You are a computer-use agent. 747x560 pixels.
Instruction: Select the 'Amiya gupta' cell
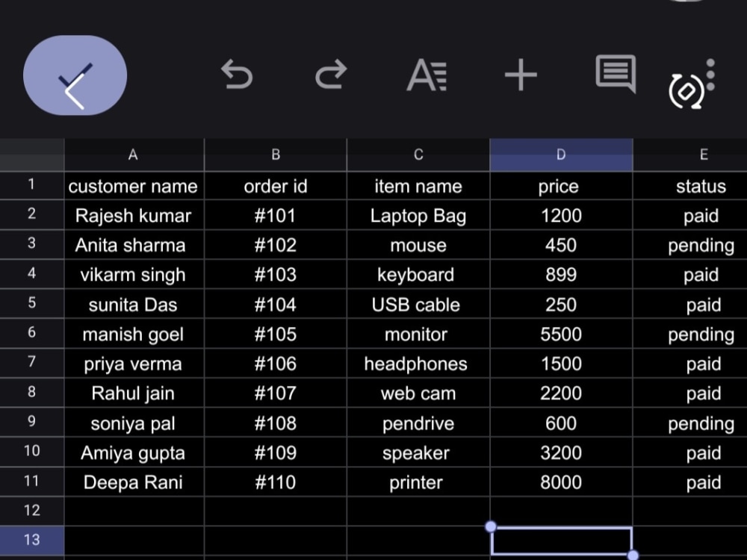point(134,453)
